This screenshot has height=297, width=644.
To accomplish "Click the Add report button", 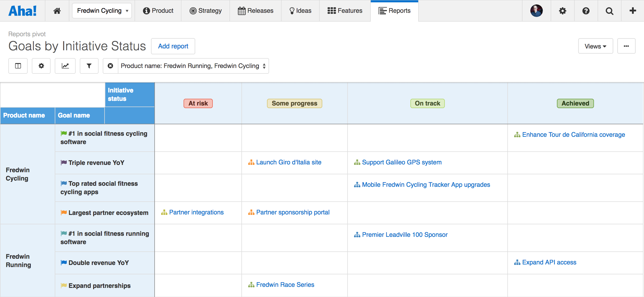I will (173, 46).
